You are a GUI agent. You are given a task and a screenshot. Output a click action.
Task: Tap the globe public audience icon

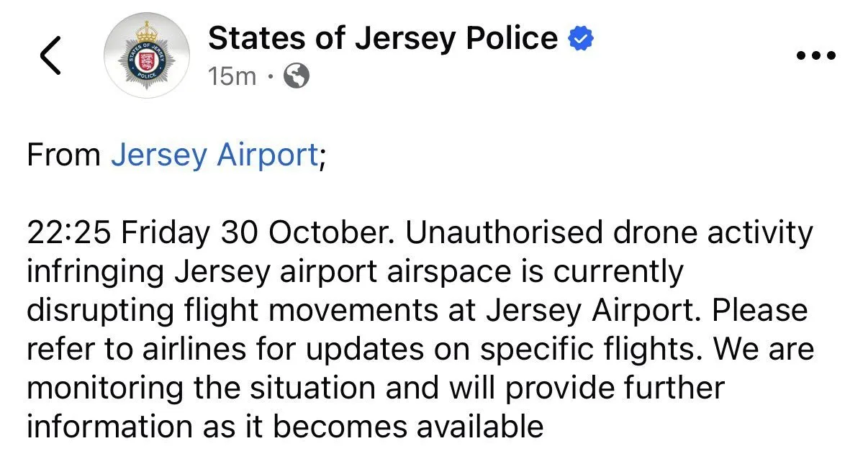point(297,76)
